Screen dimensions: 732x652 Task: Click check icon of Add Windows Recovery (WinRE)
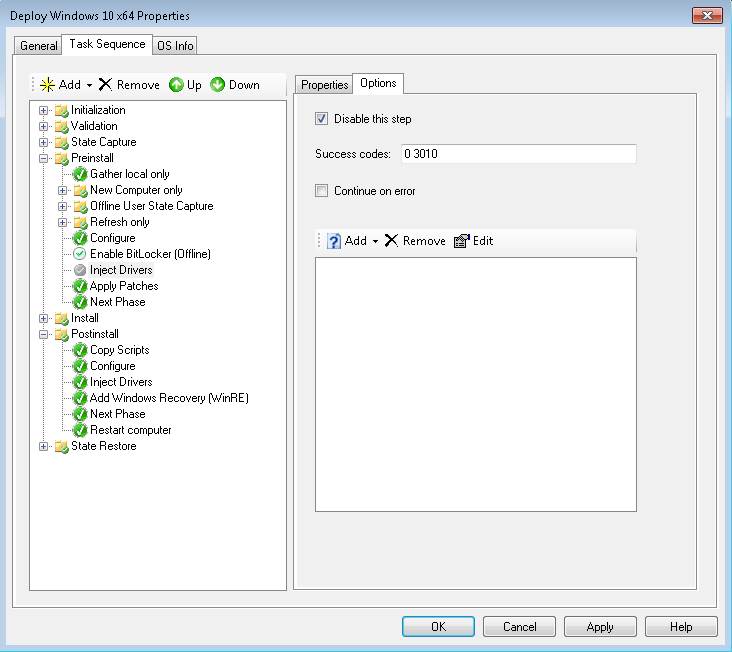click(x=80, y=398)
